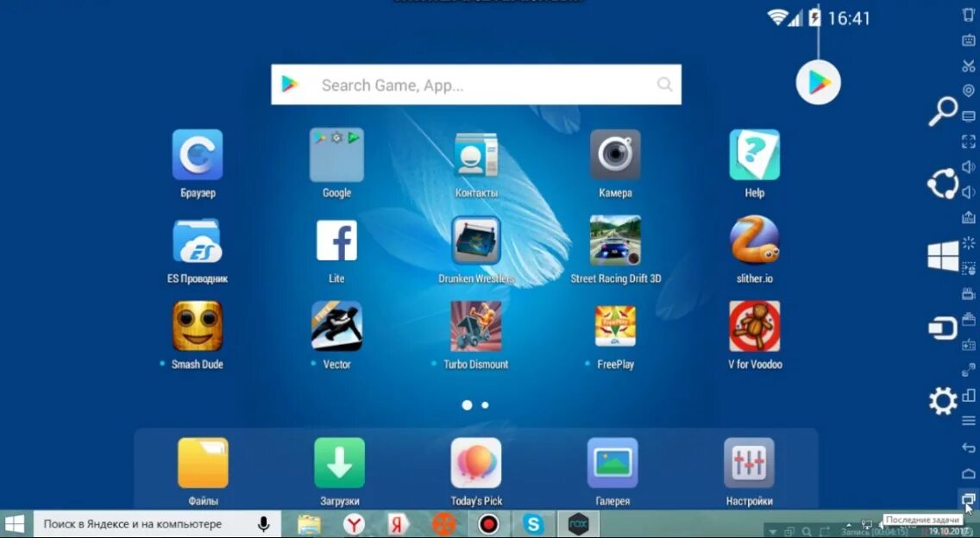This screenshot has height=538, width=980.
Task: Launch the FreePlay Sims game
Action: [615, 326]
